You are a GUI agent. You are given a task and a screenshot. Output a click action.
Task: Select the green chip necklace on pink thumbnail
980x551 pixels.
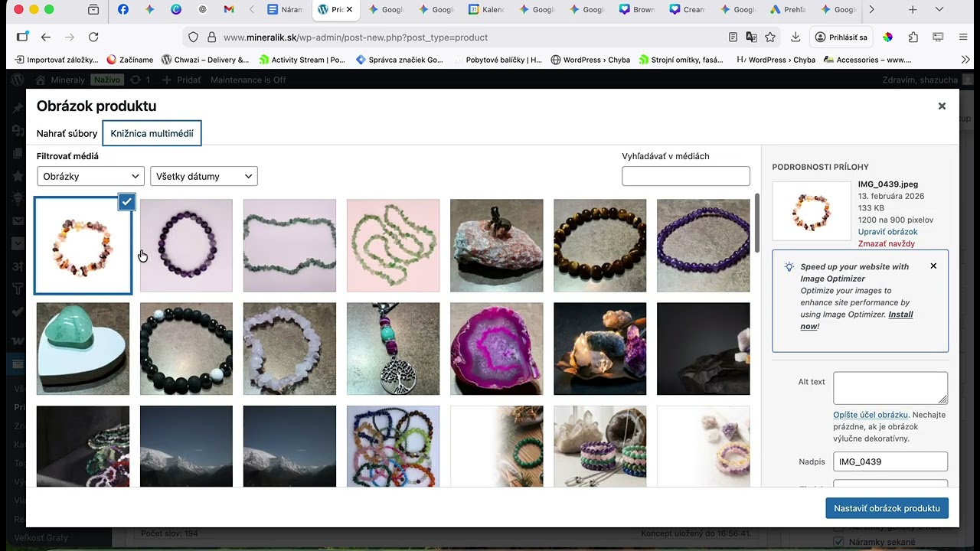coord(393,246)
